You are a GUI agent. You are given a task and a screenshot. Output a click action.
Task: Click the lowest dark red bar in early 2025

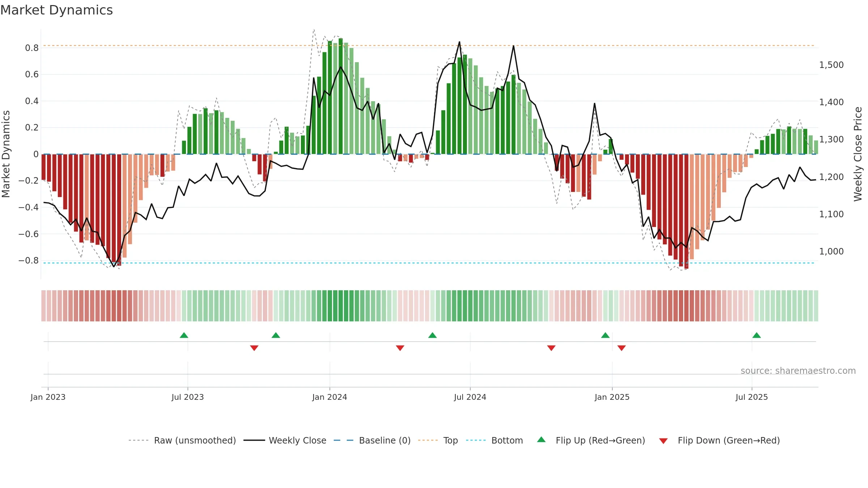(x=686, y=211)
